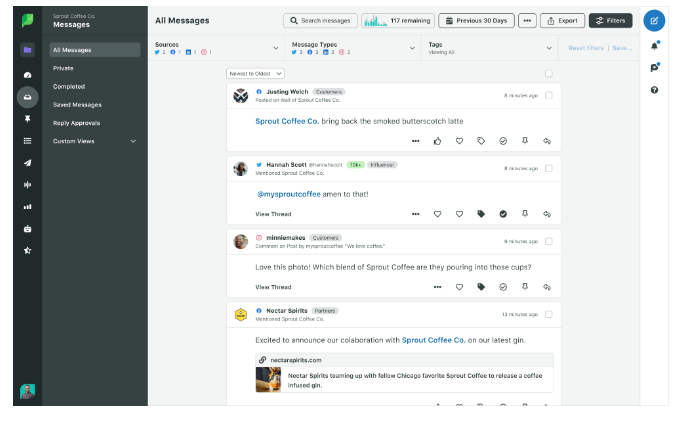Open the star reviews icon in sidebar
Image resolution: width=696 pixels, height=422 pixels.
(x=28, y=250)
